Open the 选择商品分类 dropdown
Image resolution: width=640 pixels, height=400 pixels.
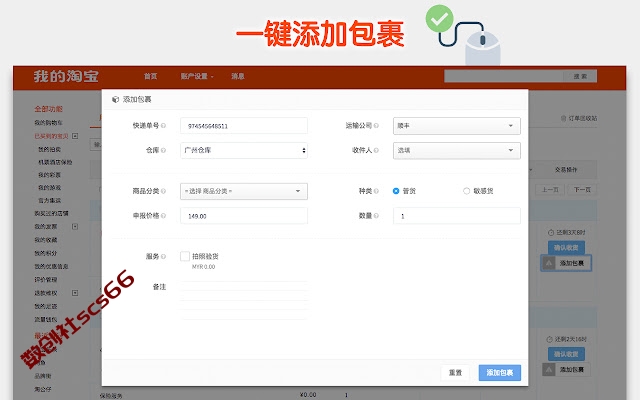pyautogui.click(x=244, y=191)
